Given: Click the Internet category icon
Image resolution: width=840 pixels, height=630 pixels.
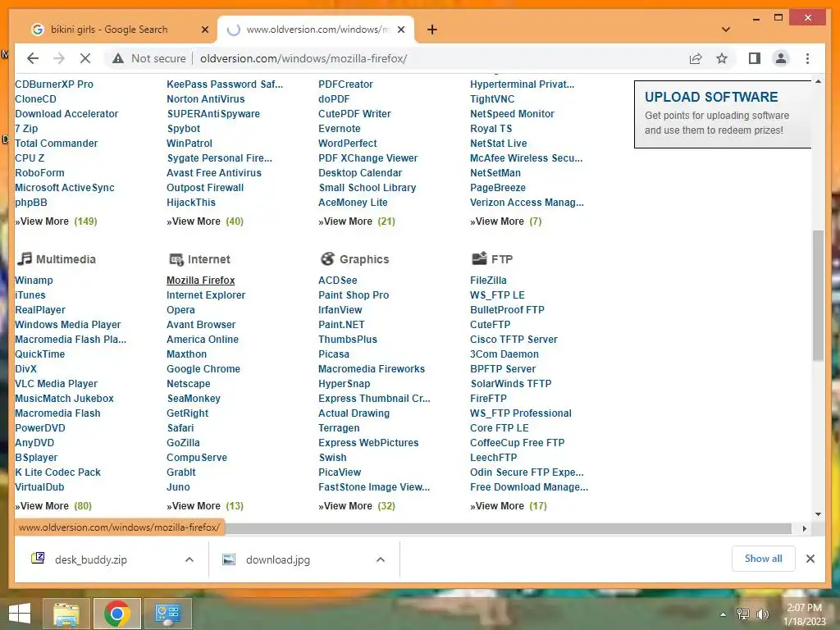Looking at the screenshot, I should point(176,259).
